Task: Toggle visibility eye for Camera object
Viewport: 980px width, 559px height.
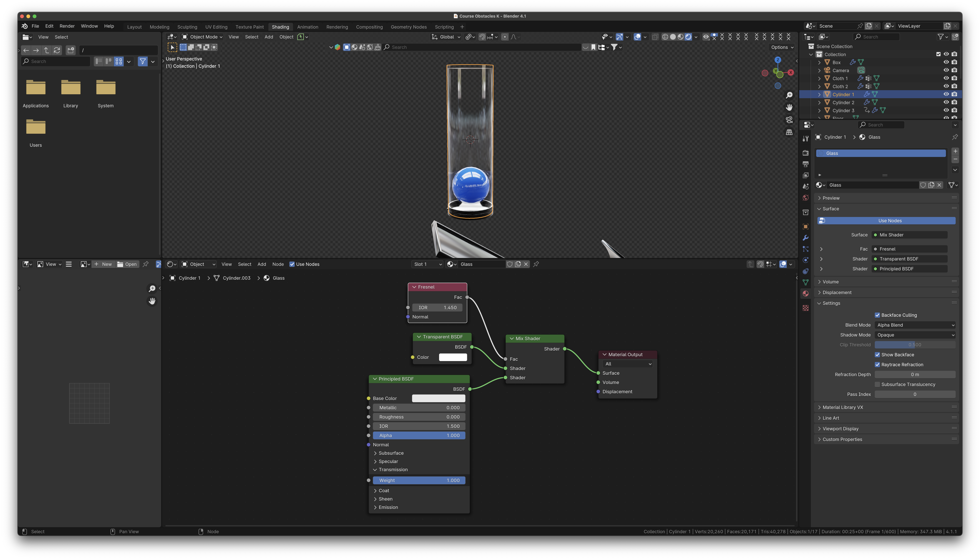Action: (x=946, y=70)
